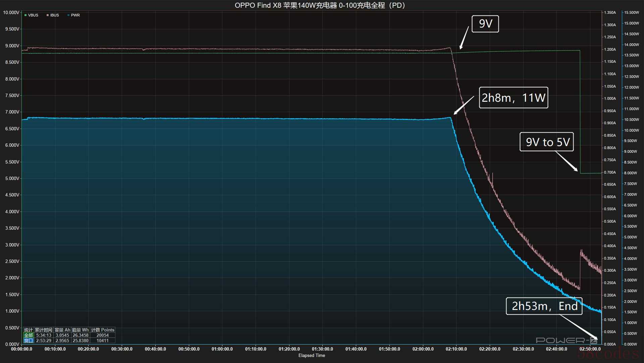
Task: Click the green VBUS legend swatch
Action: click(25, 15)
